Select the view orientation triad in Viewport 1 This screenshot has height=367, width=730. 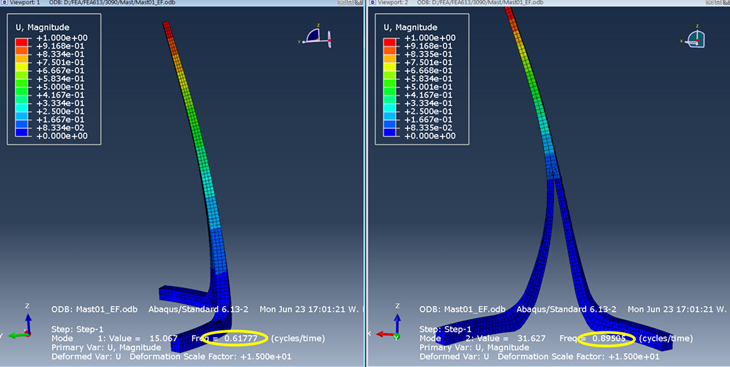[20, 322]
